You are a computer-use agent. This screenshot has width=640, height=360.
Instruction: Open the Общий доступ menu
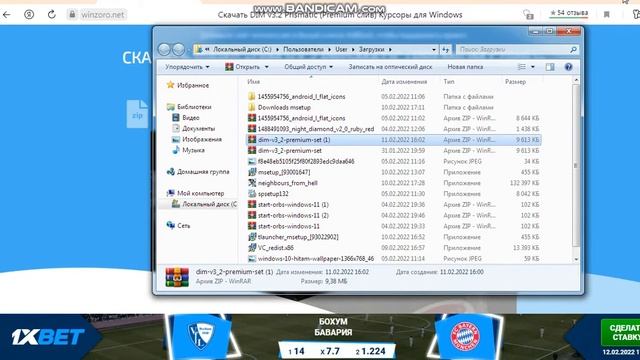(x=309, y=67)
